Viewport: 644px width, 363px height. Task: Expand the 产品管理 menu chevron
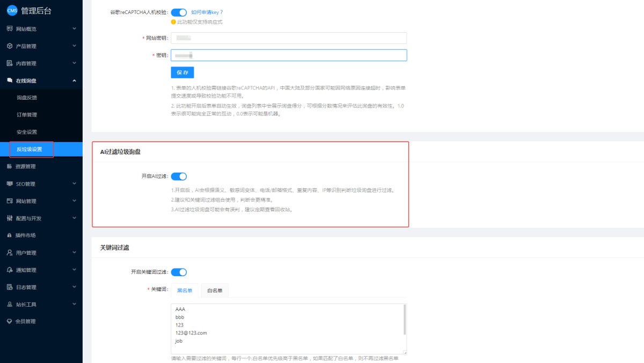tap(74, 46)
